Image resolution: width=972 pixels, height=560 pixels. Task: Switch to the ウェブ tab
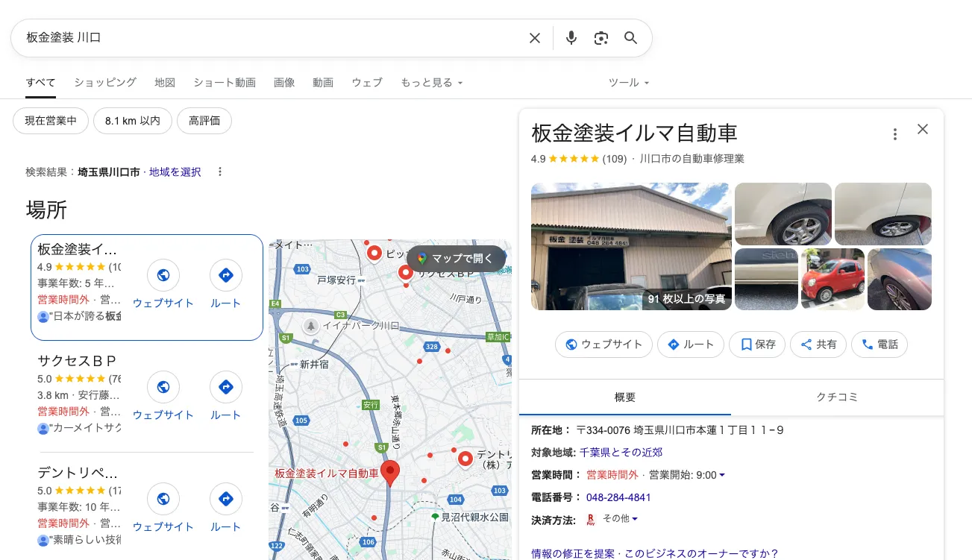[367, 83]
